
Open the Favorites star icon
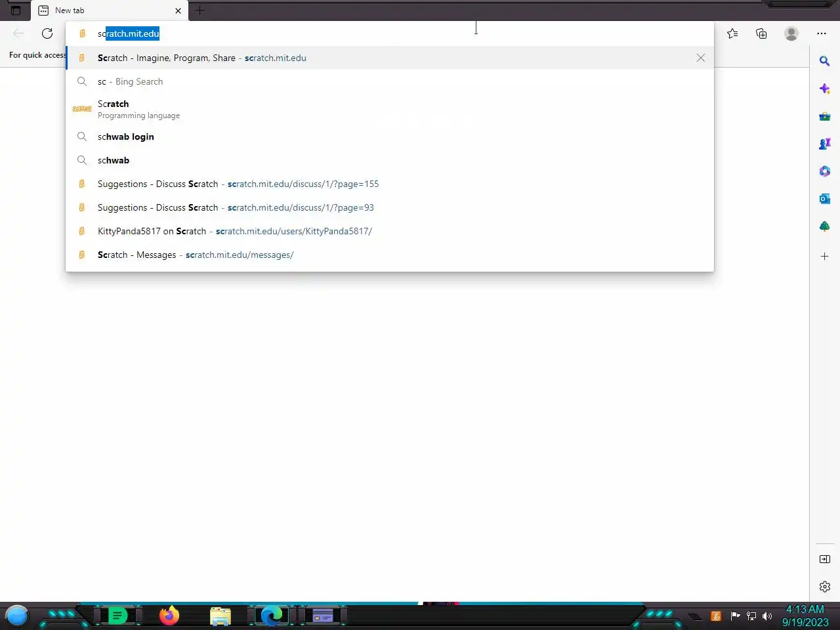732,33
